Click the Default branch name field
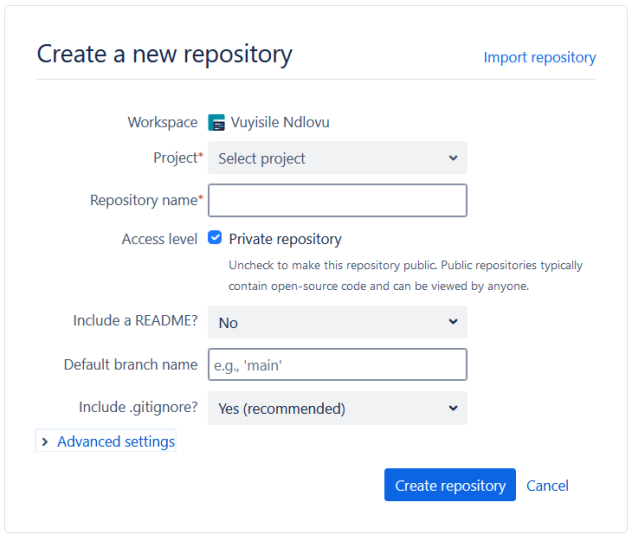 [337, 364]
